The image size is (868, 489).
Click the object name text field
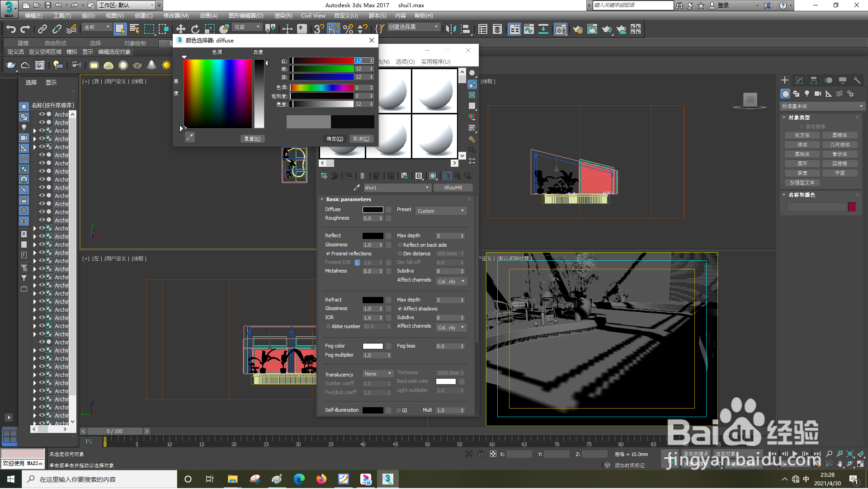click(x=816, y=207)
